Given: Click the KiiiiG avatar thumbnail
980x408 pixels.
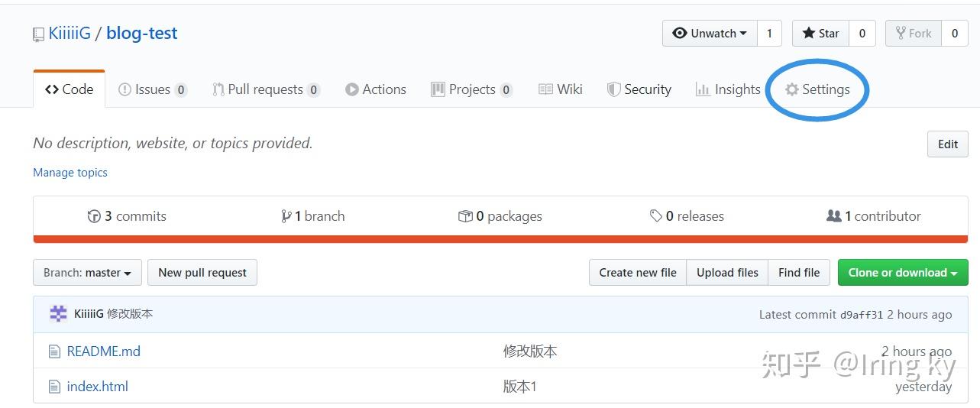Looking at the screenshot, I should click(x=58, y=314).
